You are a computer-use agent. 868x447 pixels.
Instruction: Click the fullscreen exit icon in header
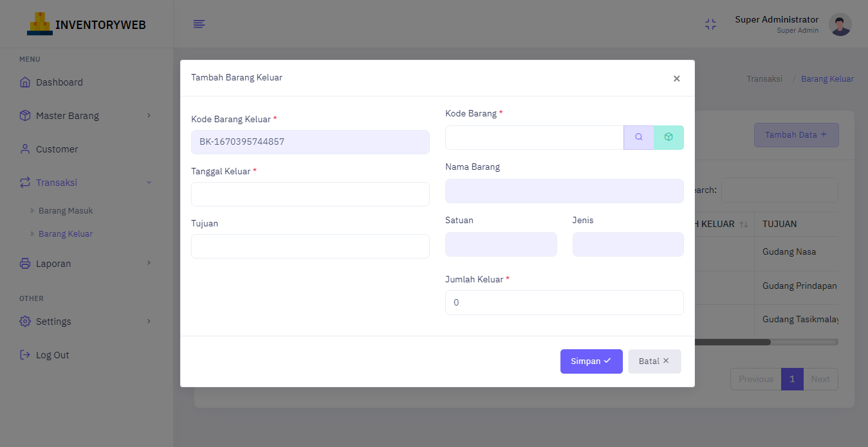[710, 24]
